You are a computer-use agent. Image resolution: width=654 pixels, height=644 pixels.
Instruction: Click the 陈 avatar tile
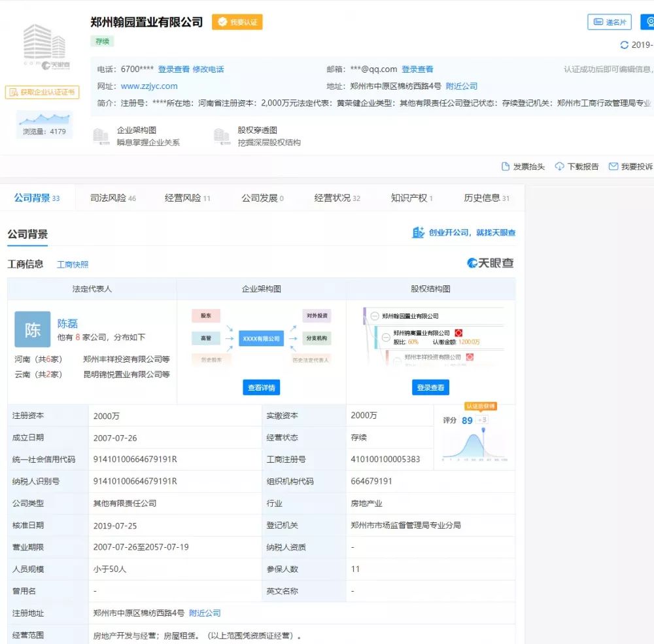(33, 329)
